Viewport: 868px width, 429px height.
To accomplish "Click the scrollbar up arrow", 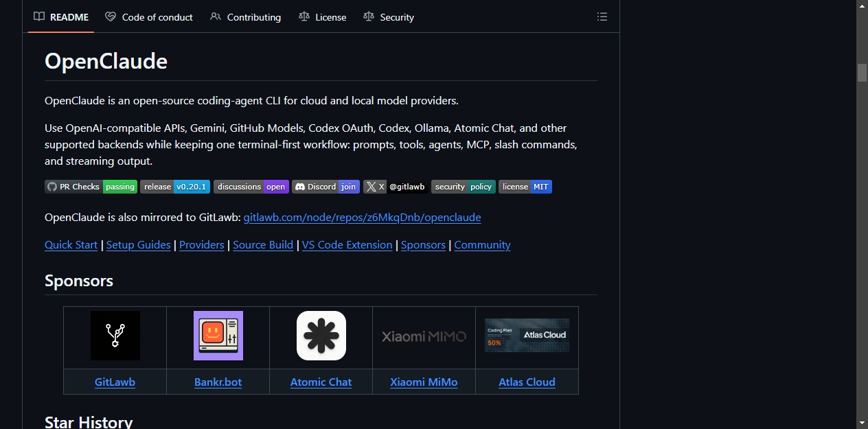I will (x=862, y=5).
